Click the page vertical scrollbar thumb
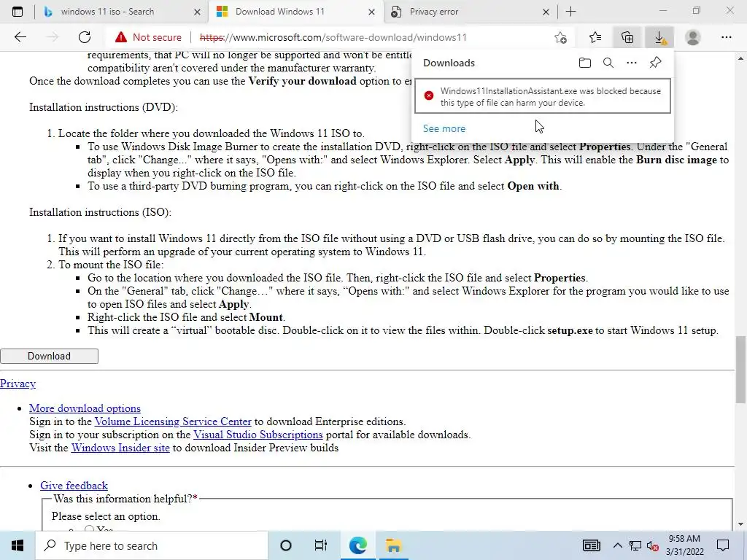This screenshot has height=560, width=747. 740,370
